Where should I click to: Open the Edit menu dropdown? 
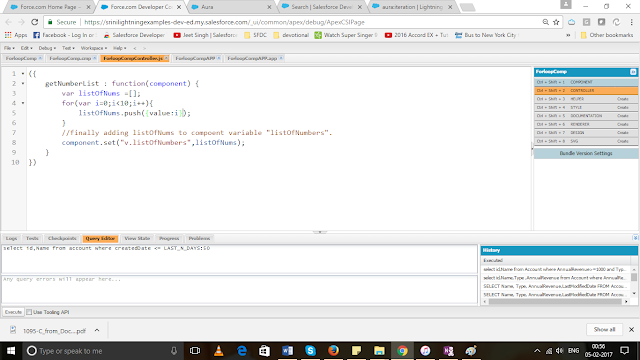[x=27, y=48]
